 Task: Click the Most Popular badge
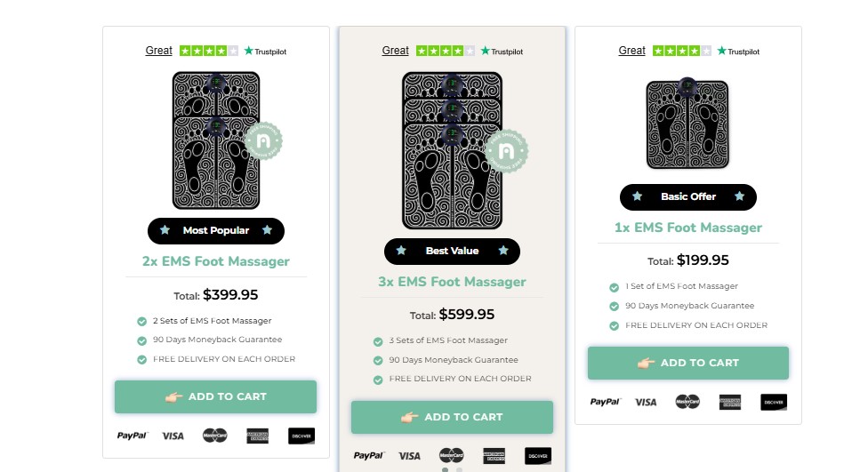216,230
